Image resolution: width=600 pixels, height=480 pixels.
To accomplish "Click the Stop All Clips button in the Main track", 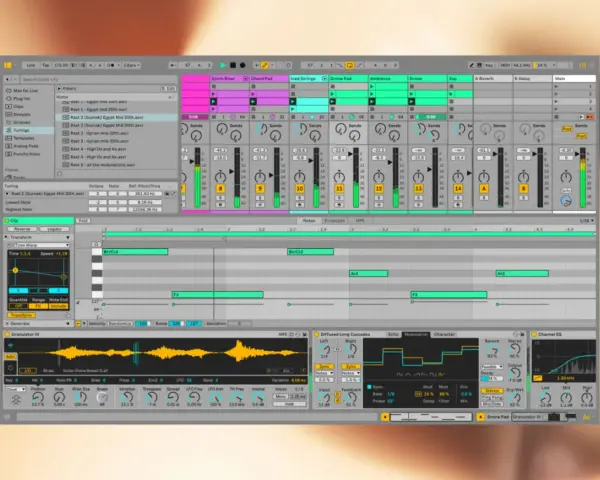I will click(556, 117).
